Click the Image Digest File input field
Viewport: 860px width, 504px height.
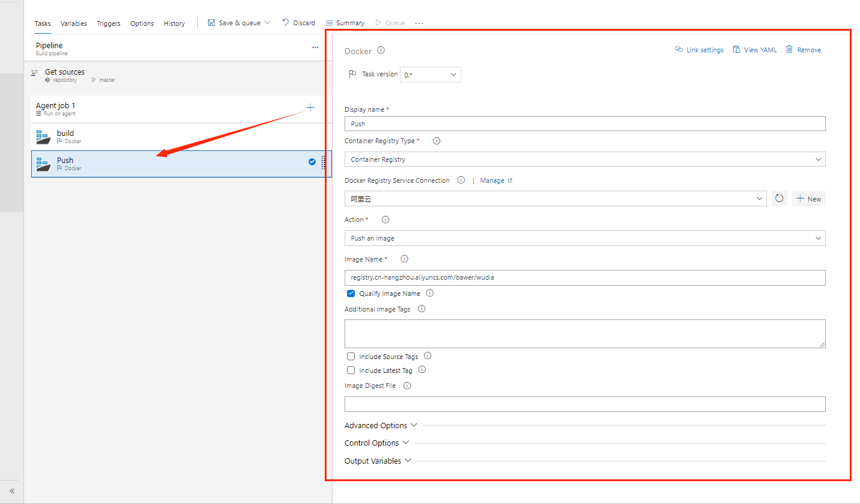(585, 404)
